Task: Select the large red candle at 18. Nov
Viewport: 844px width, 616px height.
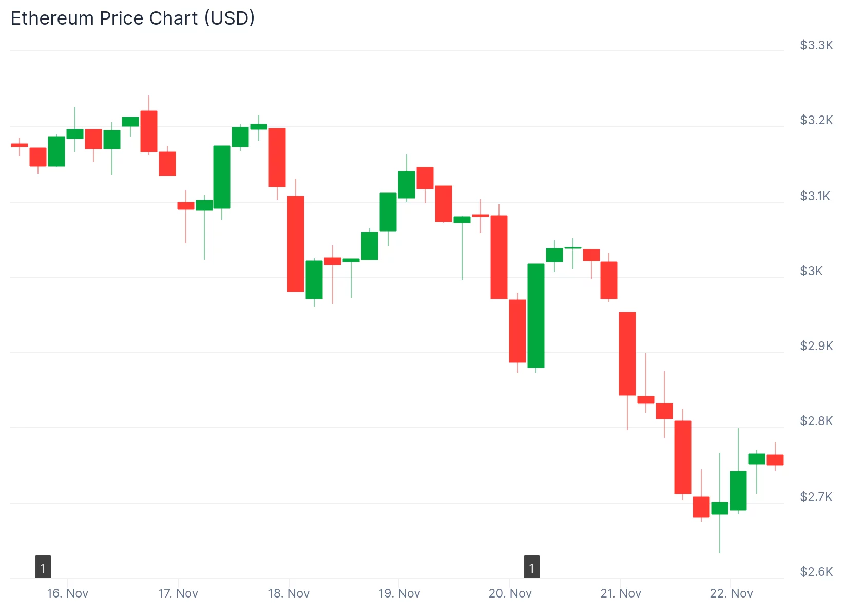Action: click(x=296, y=243)
